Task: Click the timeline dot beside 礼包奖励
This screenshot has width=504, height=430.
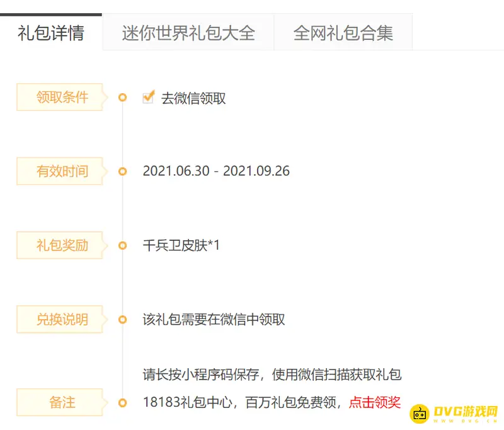Action: coord(122,246)
